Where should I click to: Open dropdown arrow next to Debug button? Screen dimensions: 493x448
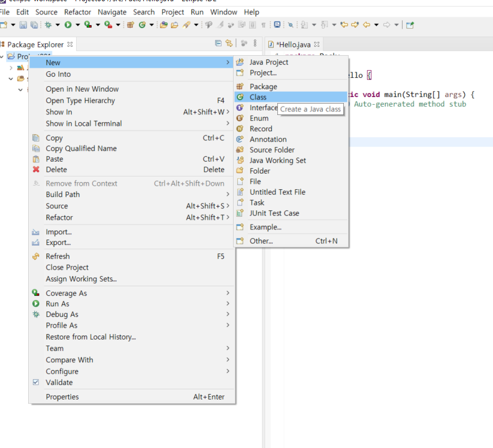point(58,25)
